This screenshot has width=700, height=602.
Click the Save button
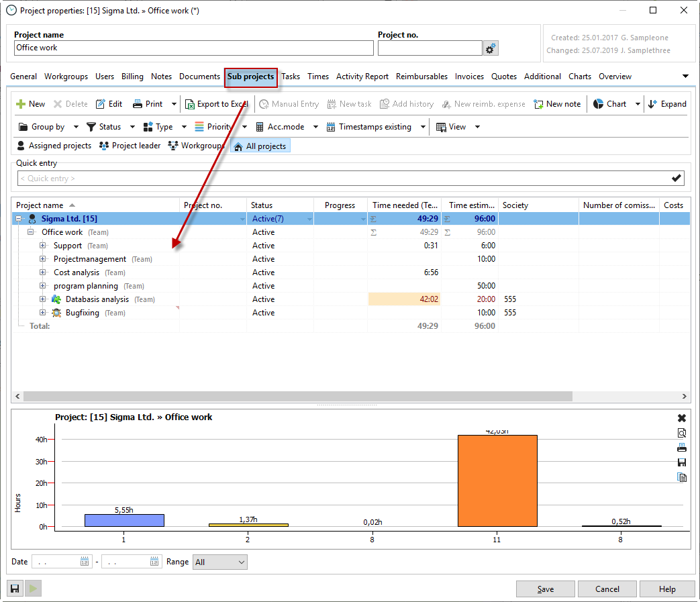click(x=545, y=589)
